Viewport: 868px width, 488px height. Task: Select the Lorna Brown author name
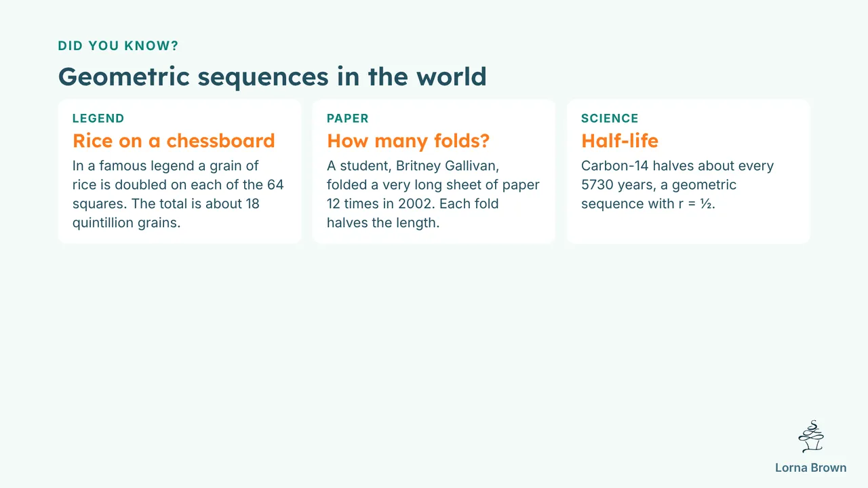pyautogui.click(x=811, y=468)
